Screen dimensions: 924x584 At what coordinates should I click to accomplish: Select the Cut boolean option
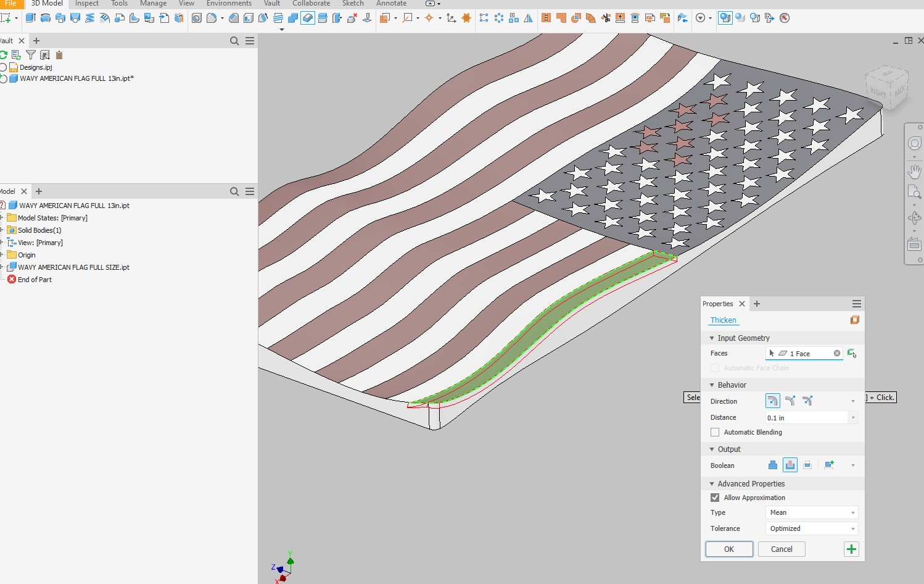[x=790, y=465]
